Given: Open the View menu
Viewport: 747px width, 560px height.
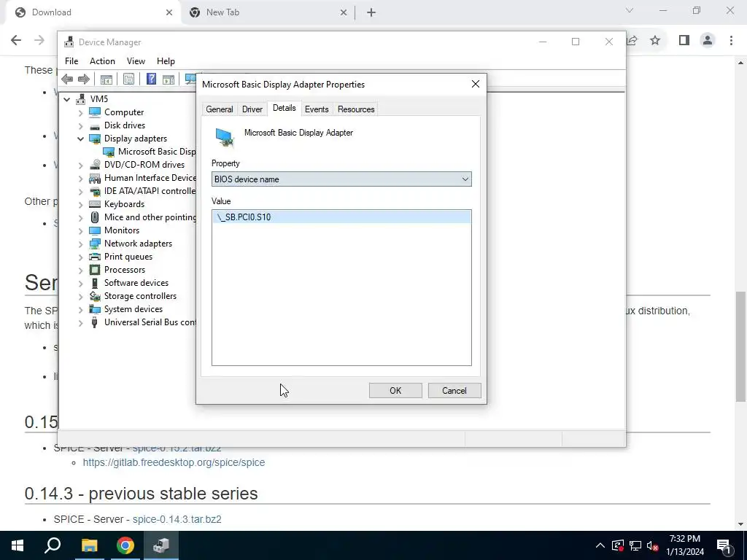Looking at the screenshot, I should [x=136, y=61].
